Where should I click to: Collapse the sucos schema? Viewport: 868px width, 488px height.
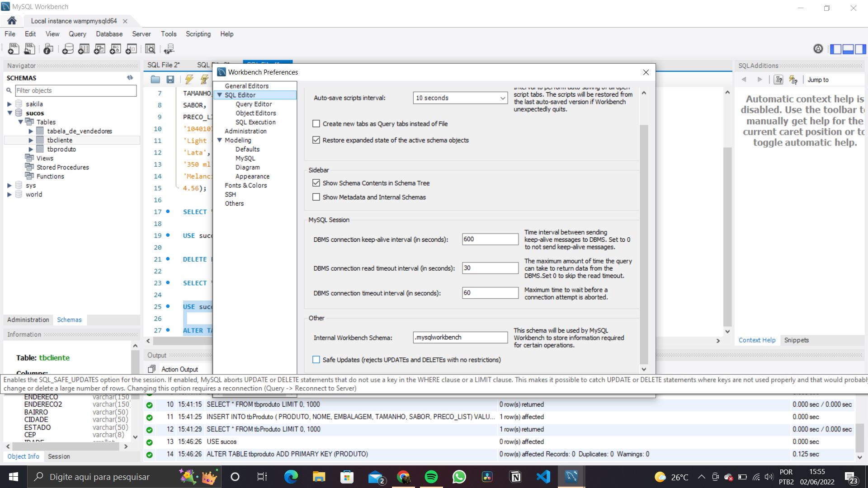click(9, 113)
